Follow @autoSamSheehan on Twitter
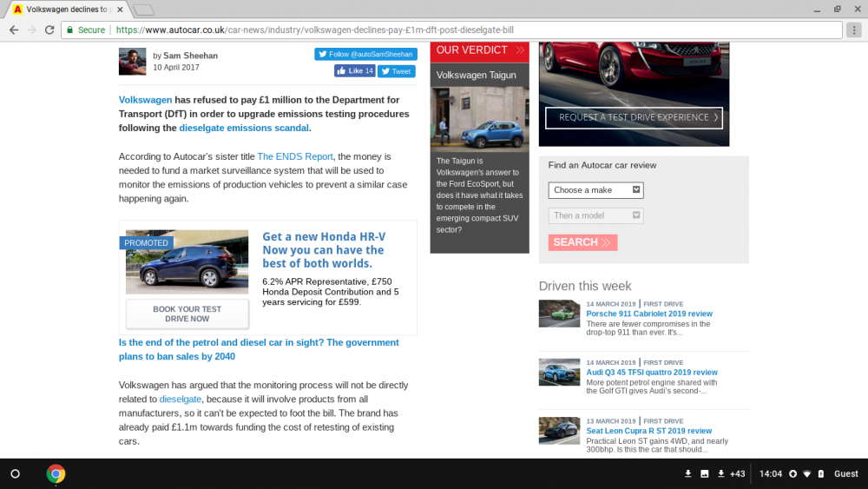 coord(366,54)
